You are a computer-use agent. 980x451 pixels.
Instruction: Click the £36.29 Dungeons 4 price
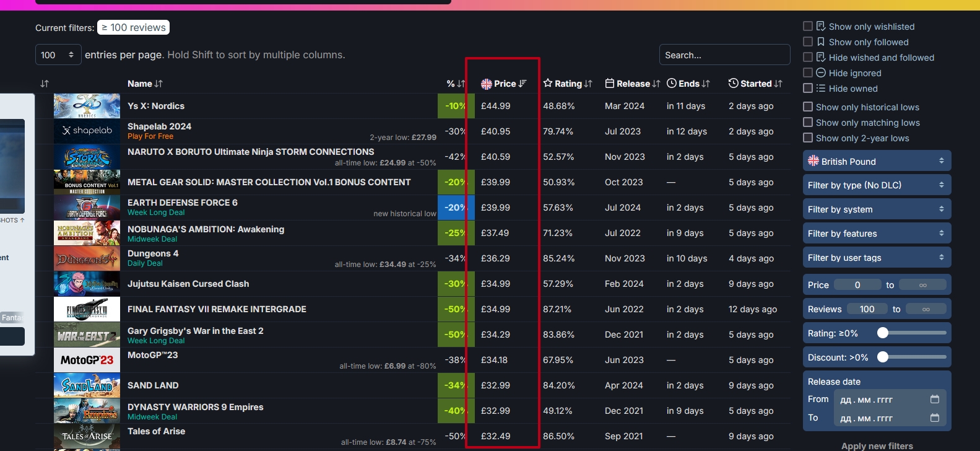click(495, 258)
